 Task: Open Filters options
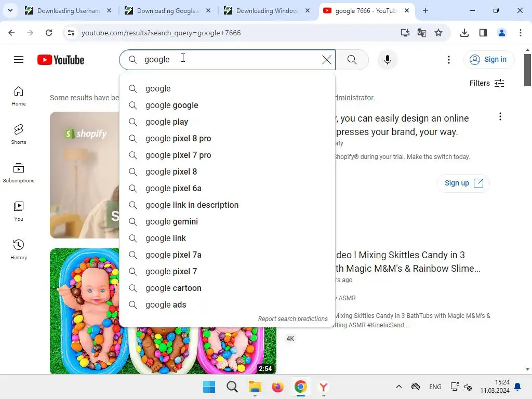(487, 83)
